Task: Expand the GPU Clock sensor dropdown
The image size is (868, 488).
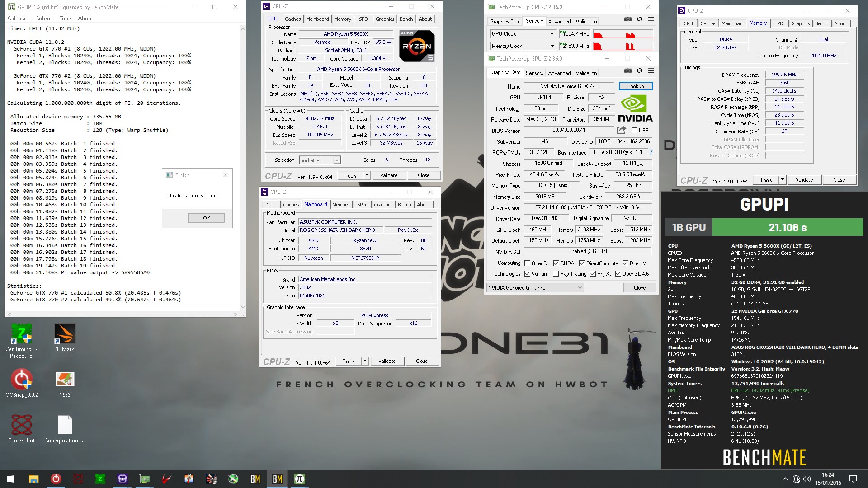Action: (552, 34)
